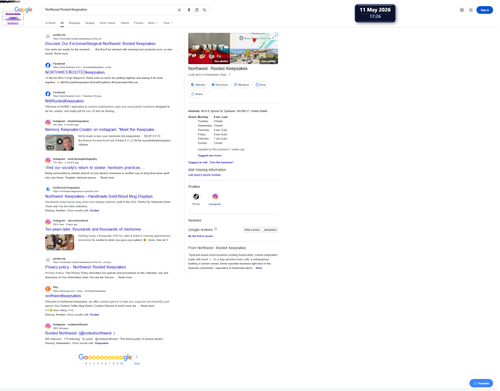Click the Save button in the knowledge panel

(261, 85)
